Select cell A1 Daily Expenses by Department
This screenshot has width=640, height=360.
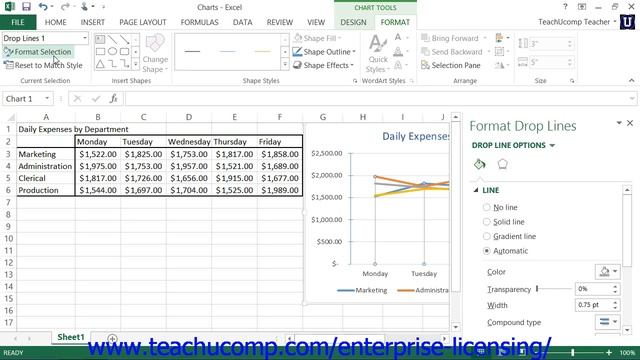[x=46, y=129]
